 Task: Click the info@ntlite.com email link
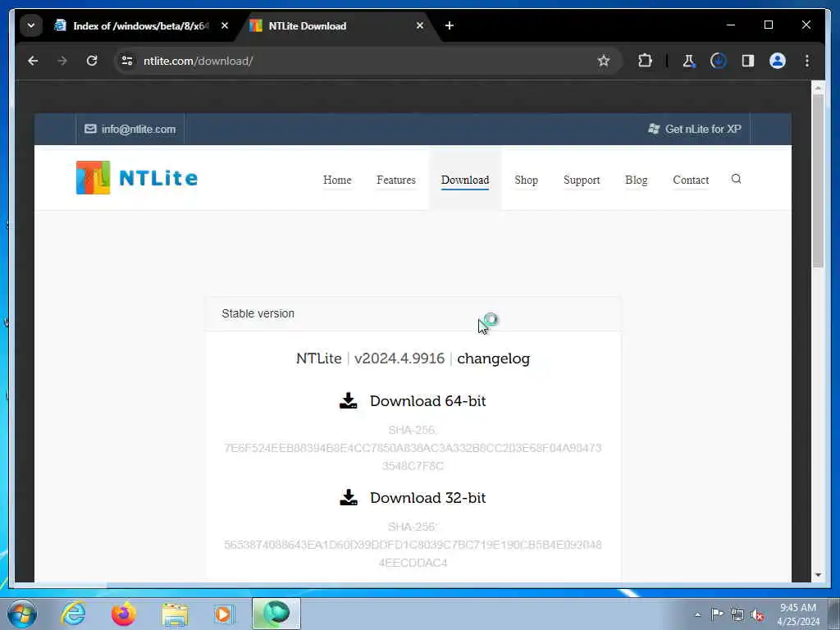130,129
